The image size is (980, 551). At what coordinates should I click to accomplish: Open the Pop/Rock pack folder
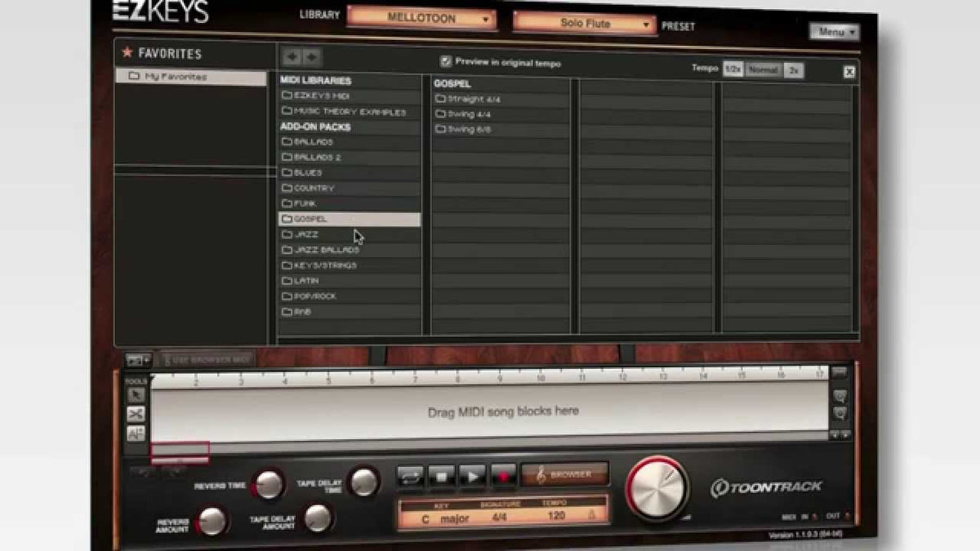[350, 296]
